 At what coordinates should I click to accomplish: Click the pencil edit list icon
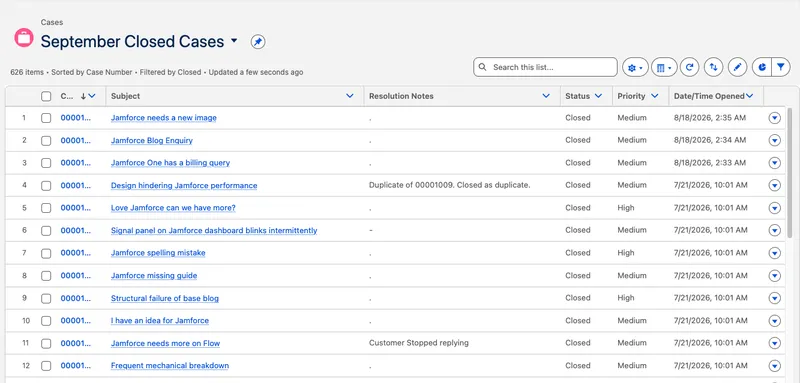point(737,67)
